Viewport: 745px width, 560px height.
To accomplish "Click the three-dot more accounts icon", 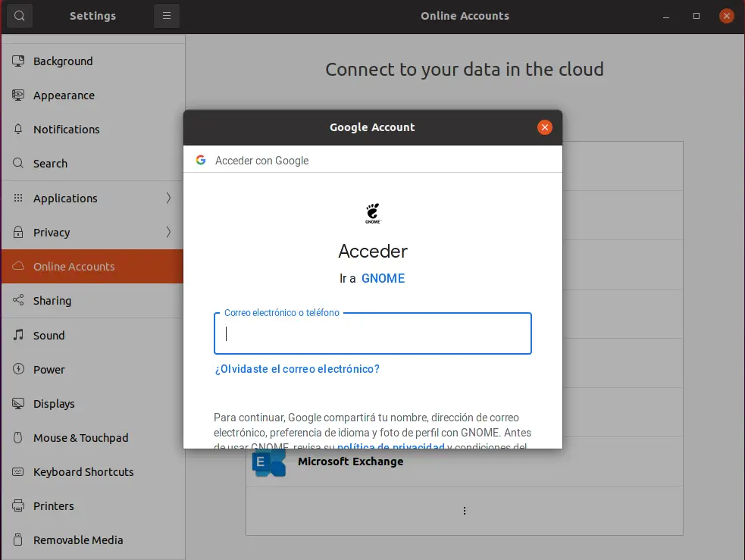I will (464, 511).
